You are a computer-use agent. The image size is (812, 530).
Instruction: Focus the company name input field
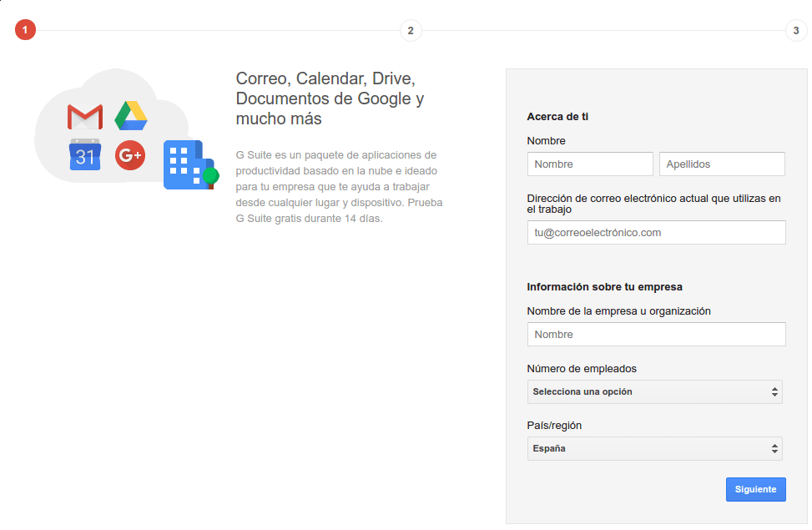(656, 335)
